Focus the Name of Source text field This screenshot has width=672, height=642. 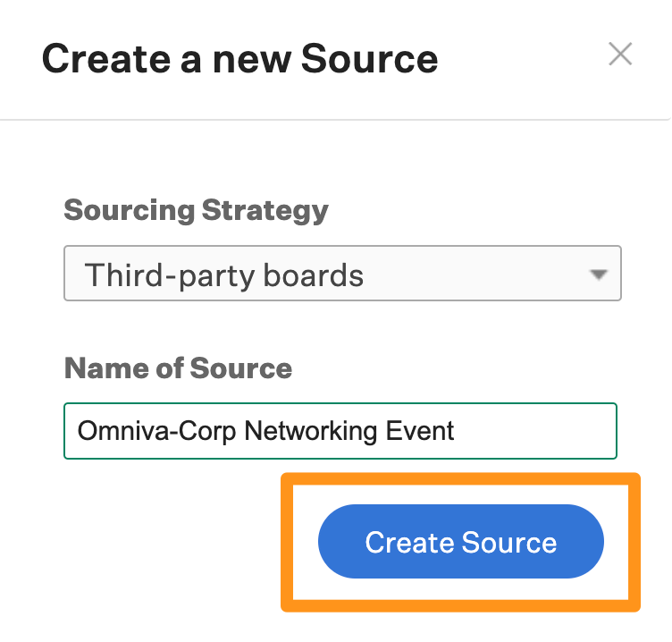click(340, 431)
